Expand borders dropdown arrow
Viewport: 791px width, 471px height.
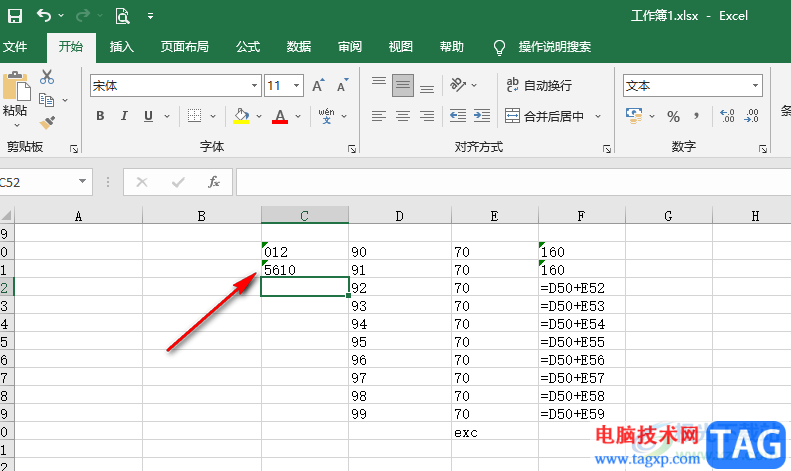pos(213,116)
